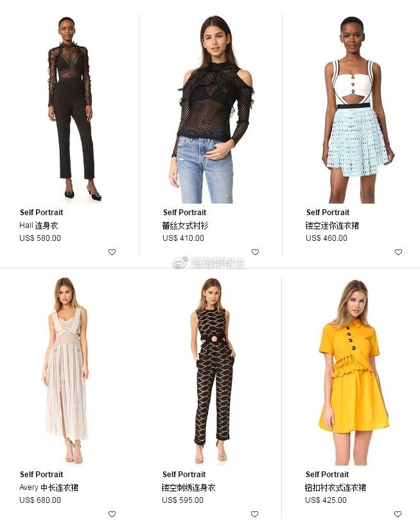Favorite the Hall 连身衣 with heart icon
Viewport: 420px width, 526px height.
coord(112,252)
